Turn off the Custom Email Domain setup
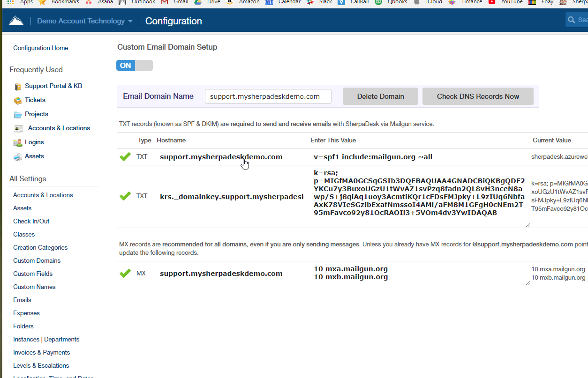This screenshot has height=378, width=588. [x=143, y=65]
